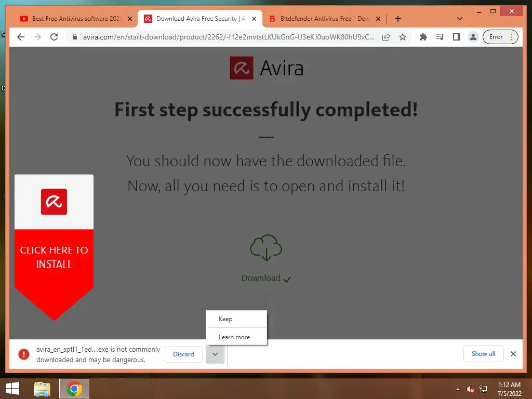Go back using the browser back arrow
532x399 pixels.
[x=21, y=37]
